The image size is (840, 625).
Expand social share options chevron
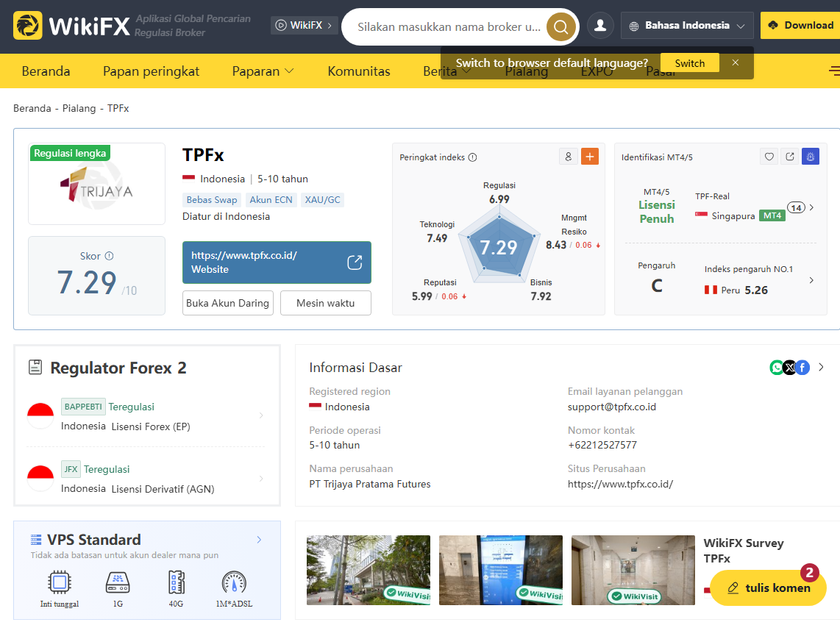click(x=822, y=368)
